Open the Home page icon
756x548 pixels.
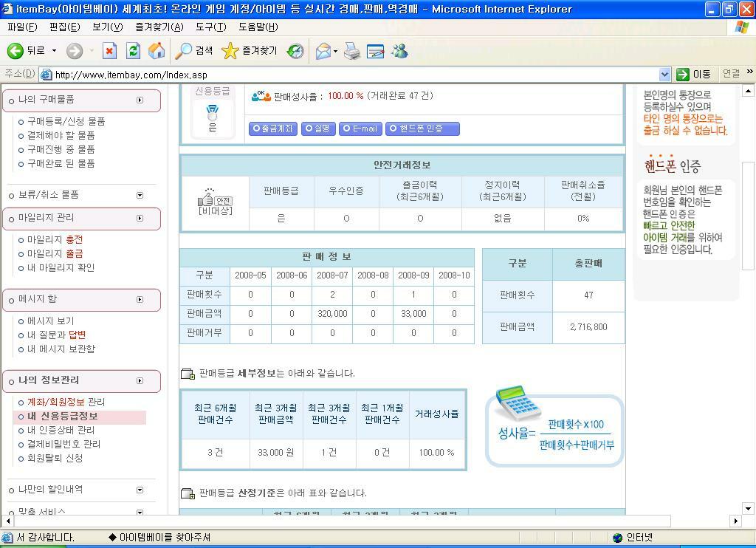(157, 51)
